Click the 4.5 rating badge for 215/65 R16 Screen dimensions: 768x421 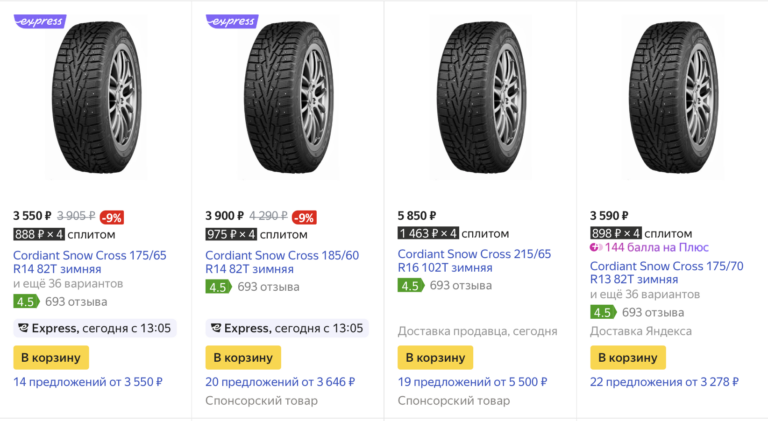coord(410,286)
